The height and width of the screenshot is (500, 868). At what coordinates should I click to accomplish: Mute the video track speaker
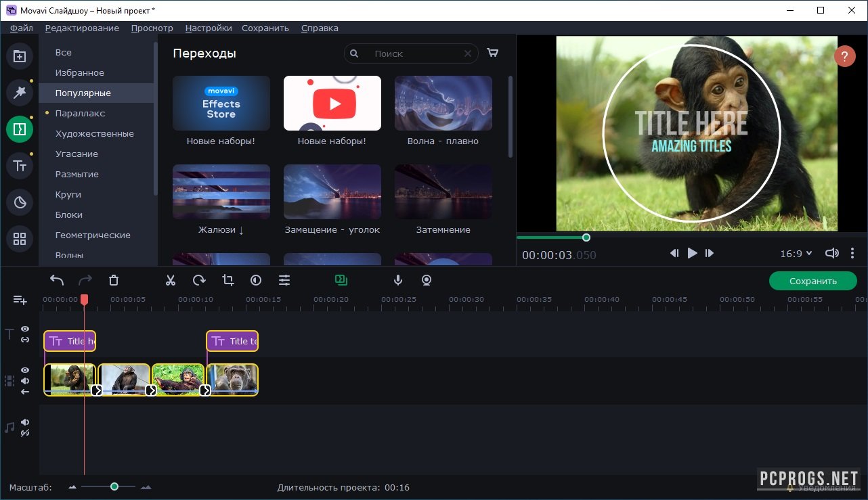tap(25, 381)
